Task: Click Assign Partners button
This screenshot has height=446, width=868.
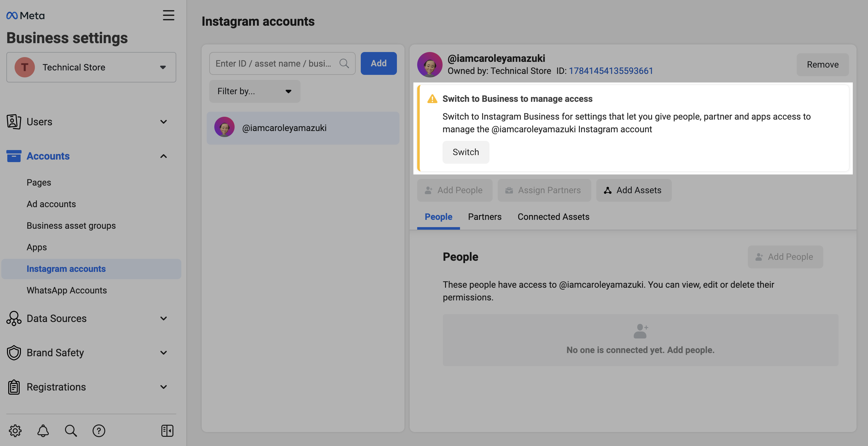Action: click(544, 190)
